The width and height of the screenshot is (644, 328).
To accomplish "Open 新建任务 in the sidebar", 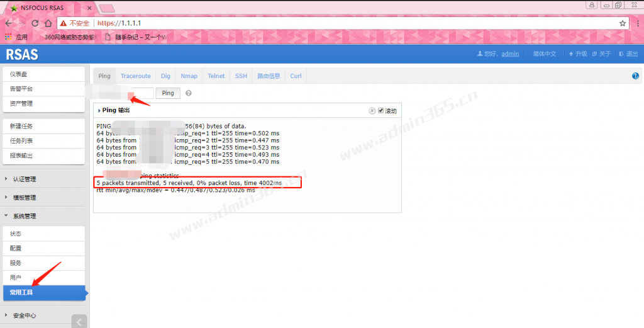I will 43,126.
